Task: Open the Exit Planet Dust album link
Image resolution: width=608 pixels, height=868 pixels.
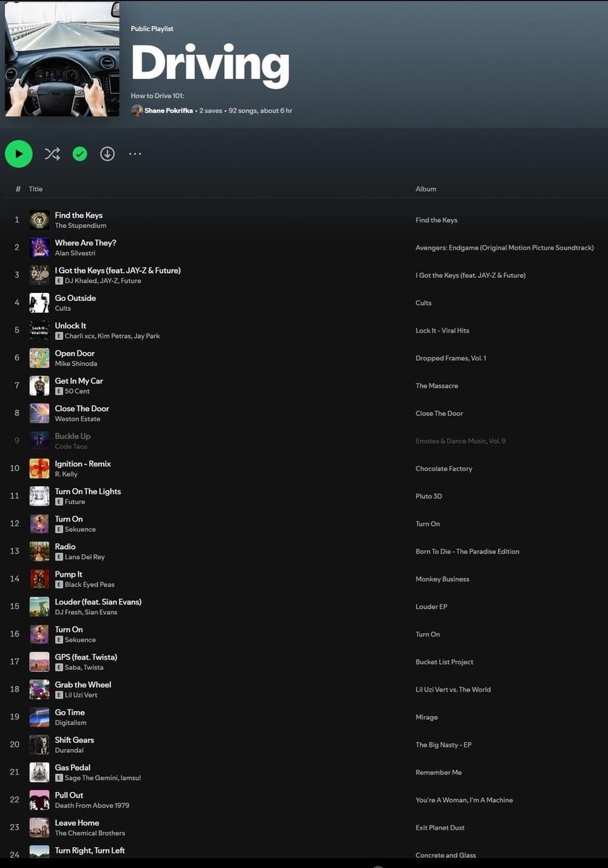Action: click(x=440, y=827)
